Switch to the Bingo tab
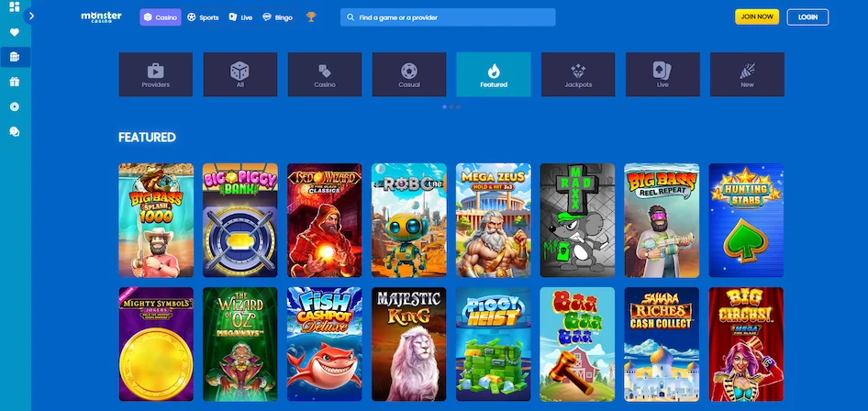 click(x=277, y=17)
